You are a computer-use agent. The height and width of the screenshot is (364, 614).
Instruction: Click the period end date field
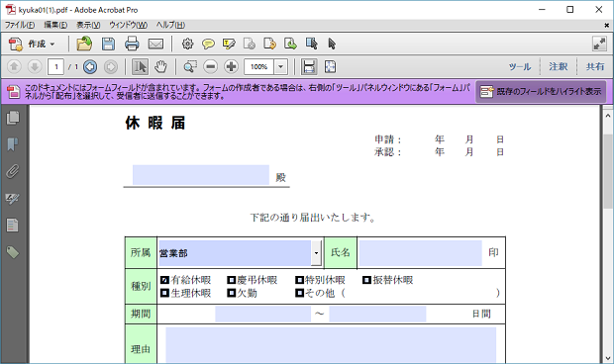[x=377, y=314]
